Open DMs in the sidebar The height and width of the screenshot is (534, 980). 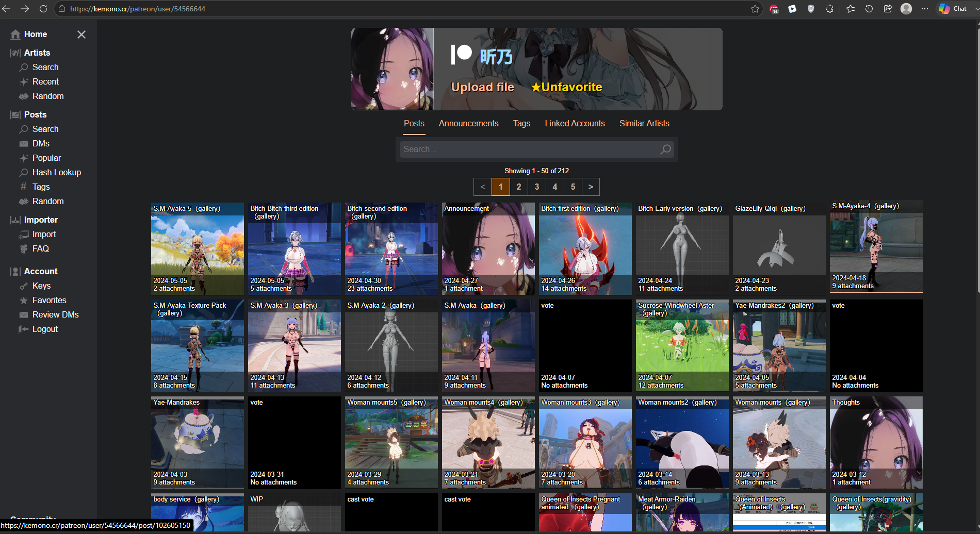(x=41, y=143)
